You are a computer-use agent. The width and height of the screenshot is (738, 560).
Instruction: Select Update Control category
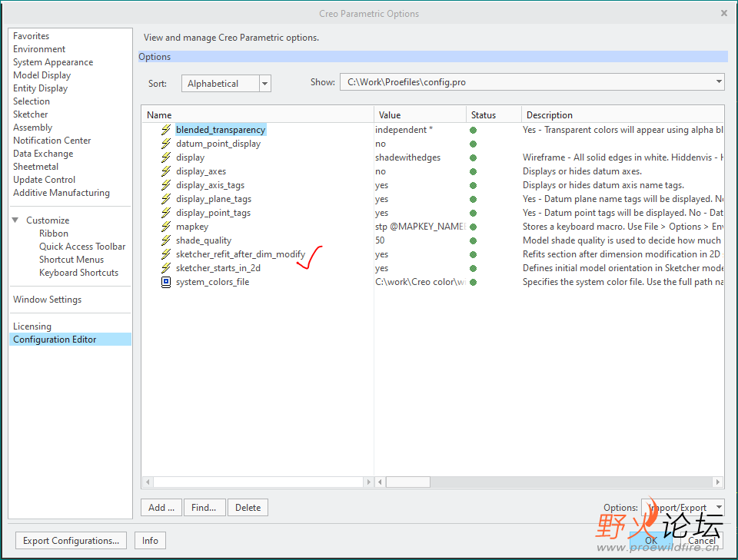44,180
